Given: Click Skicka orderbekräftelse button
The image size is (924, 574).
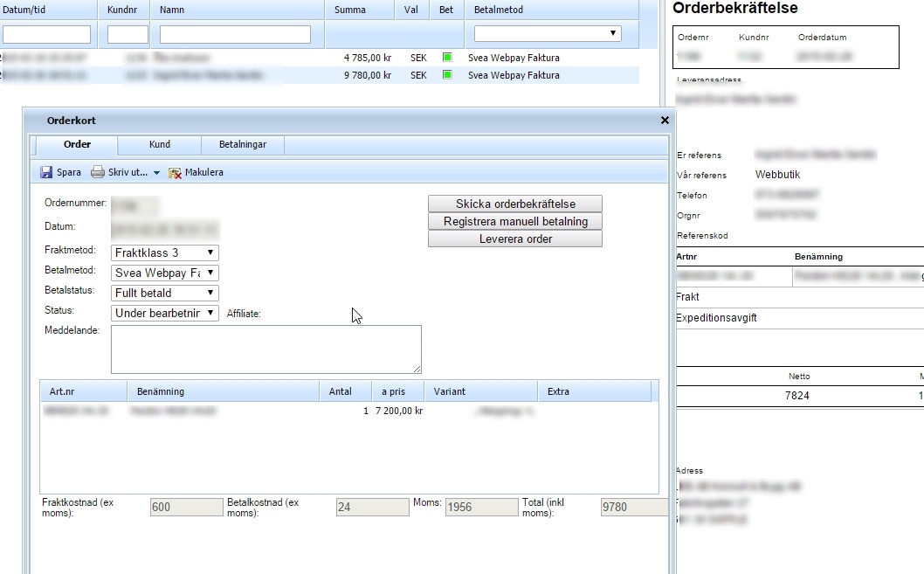Looking at the screenshot, I should [515, 204].
